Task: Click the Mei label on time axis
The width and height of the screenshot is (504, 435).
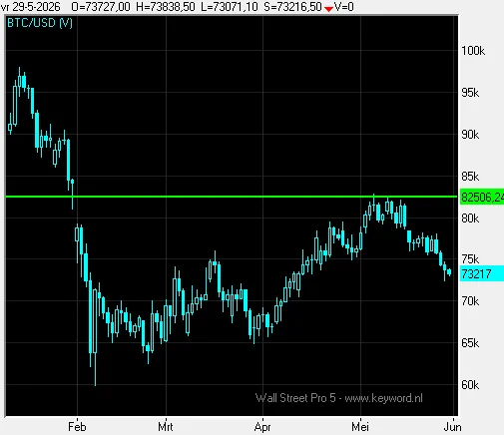Action: point(360,427)
